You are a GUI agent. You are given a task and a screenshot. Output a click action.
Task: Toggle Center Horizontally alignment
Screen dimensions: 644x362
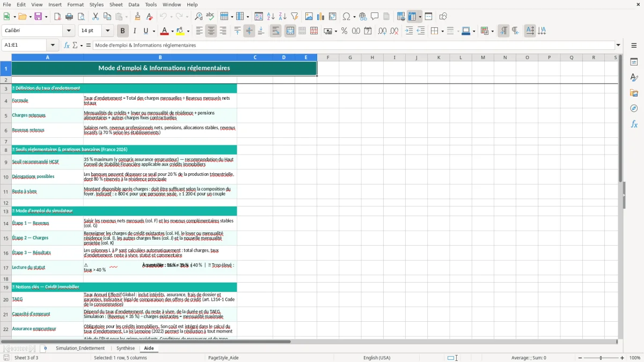pos(211,31)
